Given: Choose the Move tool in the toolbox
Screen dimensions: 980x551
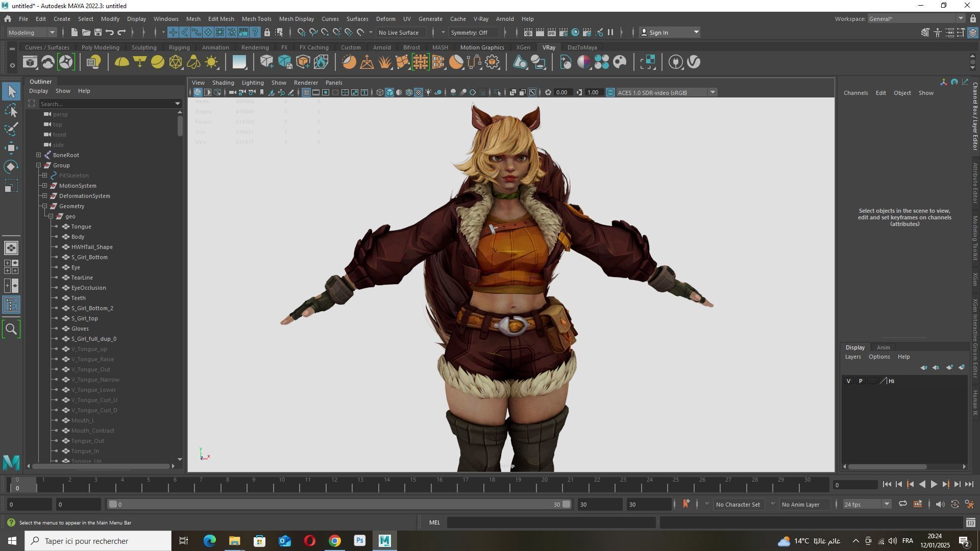Looking at the screenshot, I should [x=11, y=148].
